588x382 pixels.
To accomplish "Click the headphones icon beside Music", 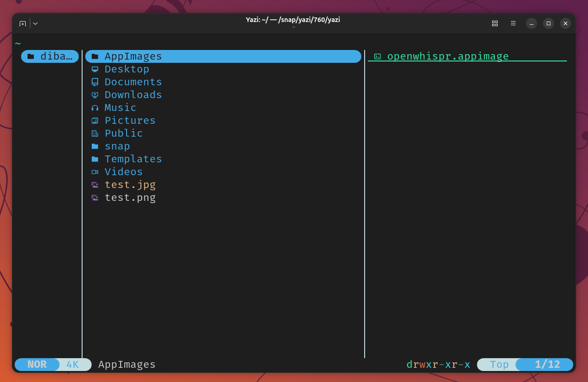I will click(95, 108).
